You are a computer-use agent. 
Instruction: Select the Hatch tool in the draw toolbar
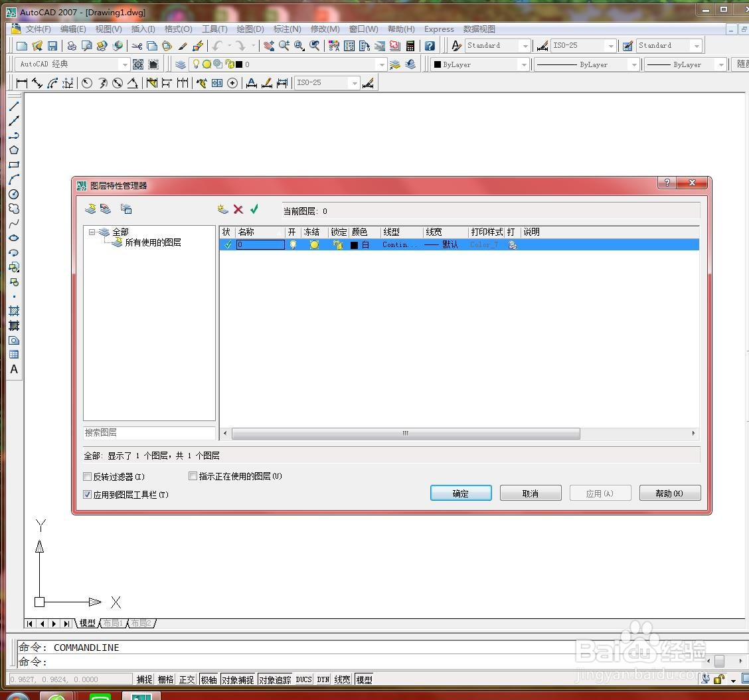[14, 311]
